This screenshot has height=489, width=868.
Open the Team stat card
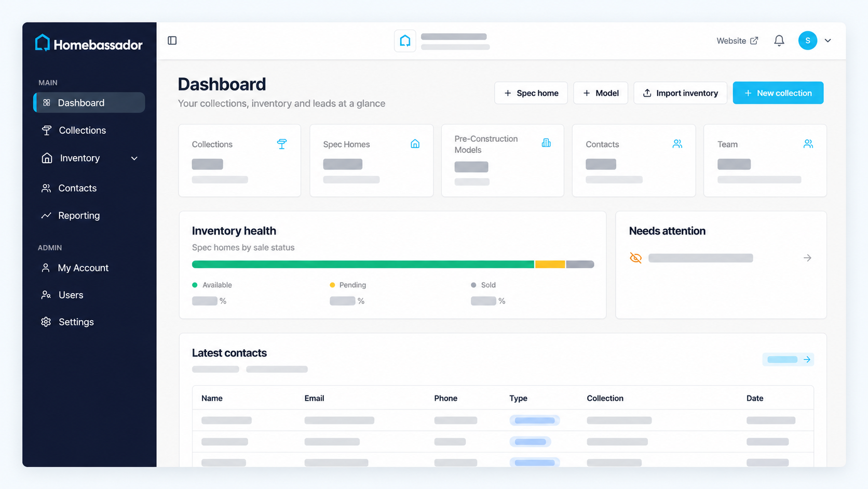click(x=765, y=161)
